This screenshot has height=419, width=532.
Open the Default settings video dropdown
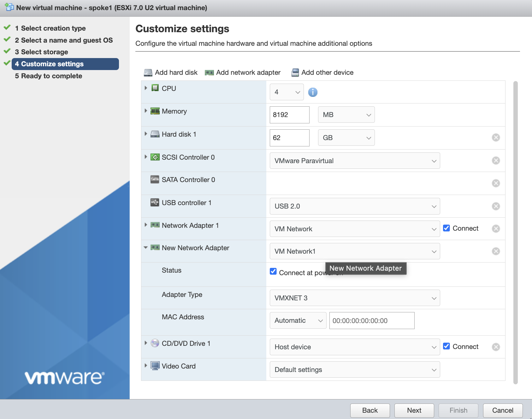pos(355,369)
